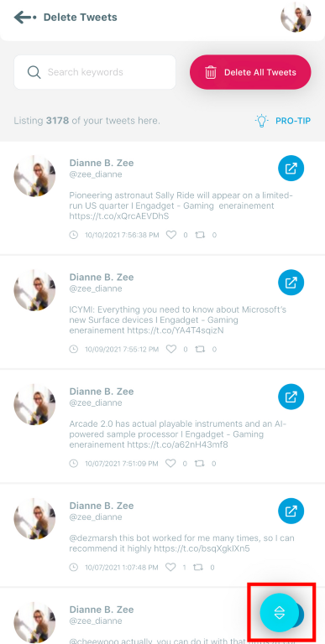Open the PRO-TIP lightbulb link
Image resolution: width=325 pixels, height=644 pixels.
tap(283, 121)
